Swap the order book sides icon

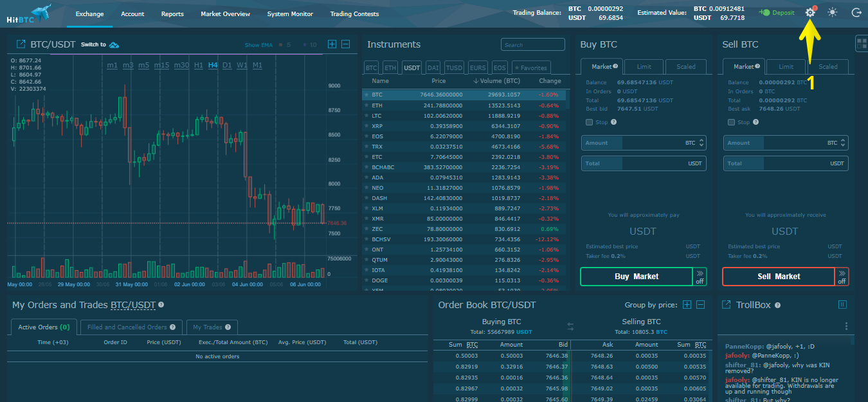[570, 327]
